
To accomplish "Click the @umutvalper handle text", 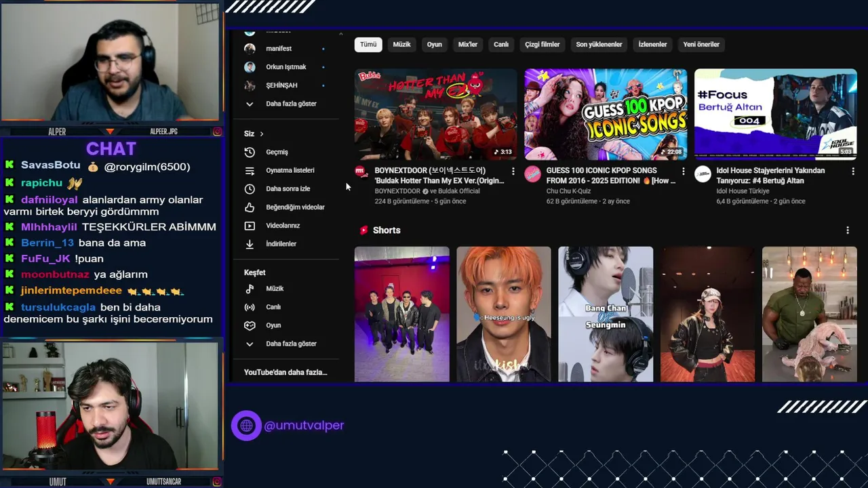I will pyautogui.click(x=304, y=426).
